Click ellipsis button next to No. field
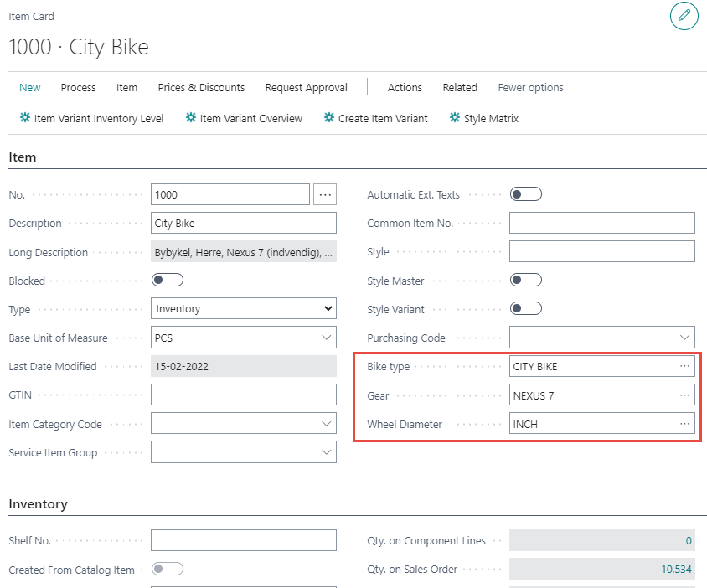707x588 pixels. tap(325, 194)
